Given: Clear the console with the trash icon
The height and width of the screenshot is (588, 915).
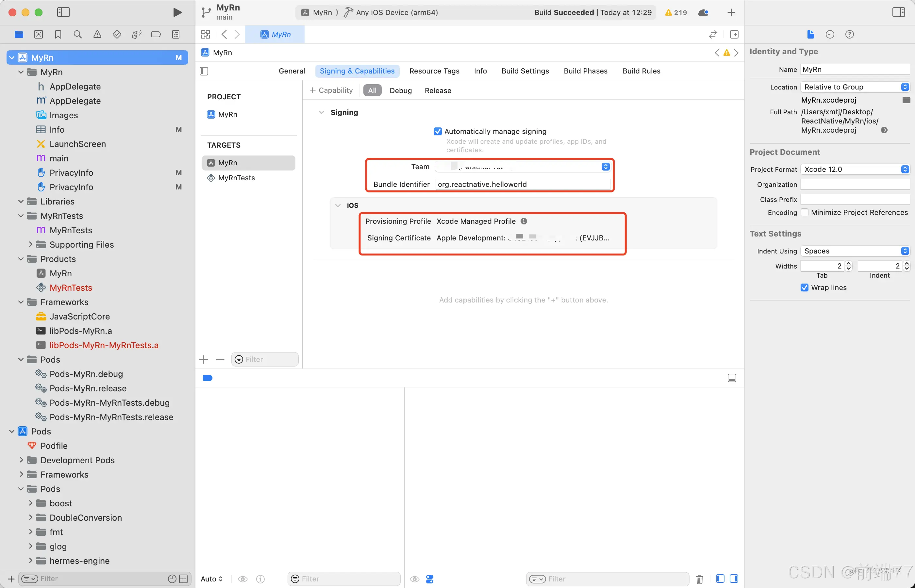Looking at the screenshot, I should [699, 579].
